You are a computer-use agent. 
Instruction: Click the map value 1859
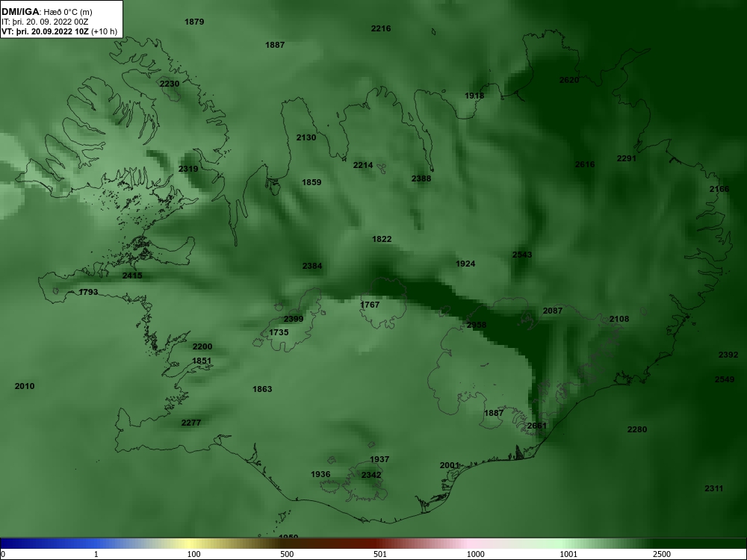click(311, 182)
